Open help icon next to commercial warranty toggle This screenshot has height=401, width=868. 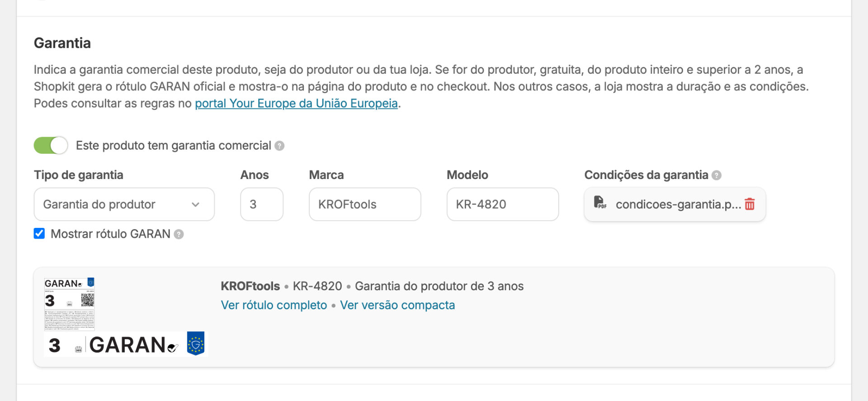(279, 146)
